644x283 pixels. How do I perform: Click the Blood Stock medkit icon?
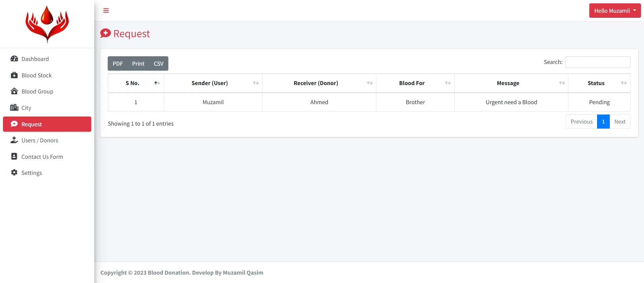(14, 75)
